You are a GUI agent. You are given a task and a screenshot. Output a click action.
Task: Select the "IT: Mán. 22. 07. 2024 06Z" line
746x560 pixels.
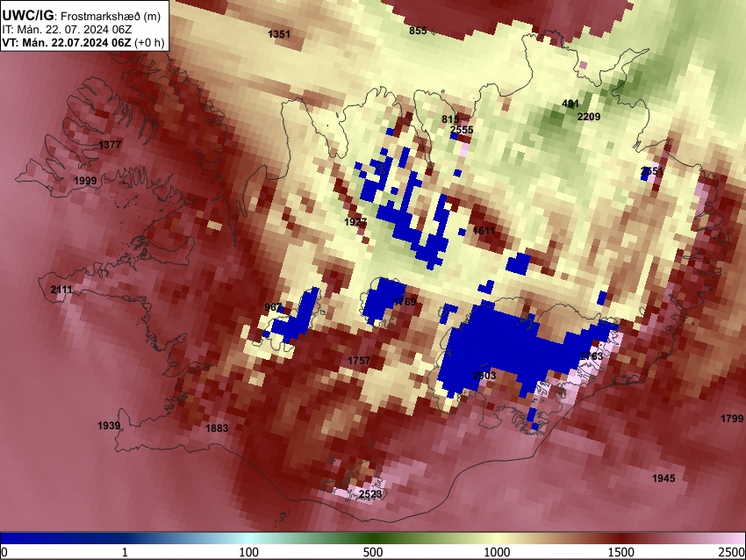[67, 30]
